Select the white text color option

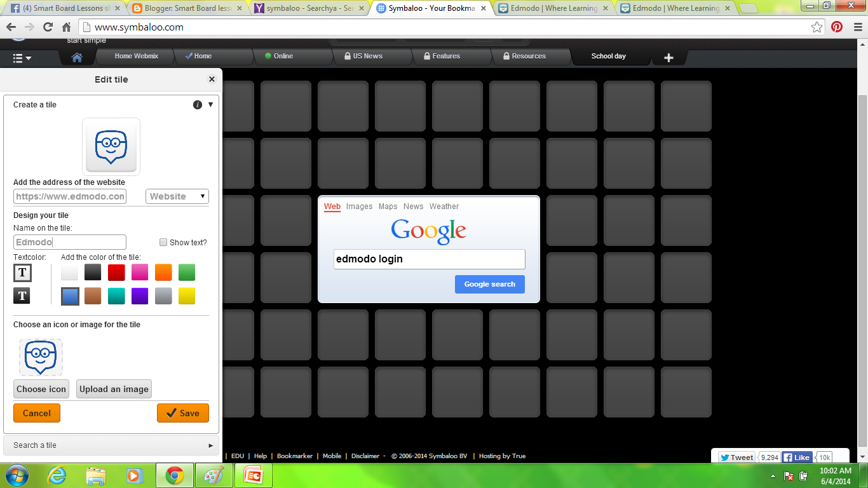[22, 273]
